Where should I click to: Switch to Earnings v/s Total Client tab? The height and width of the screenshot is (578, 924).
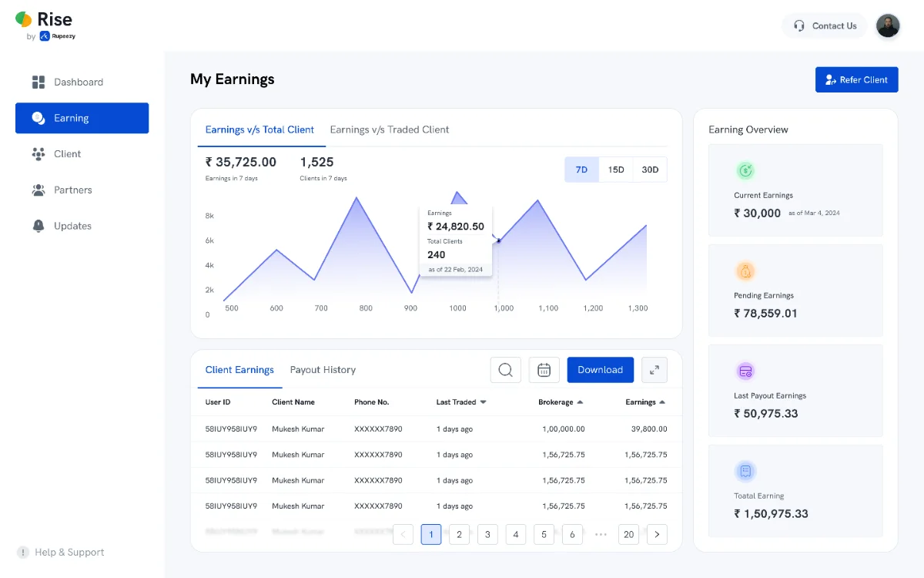click(x=259, y=129)
